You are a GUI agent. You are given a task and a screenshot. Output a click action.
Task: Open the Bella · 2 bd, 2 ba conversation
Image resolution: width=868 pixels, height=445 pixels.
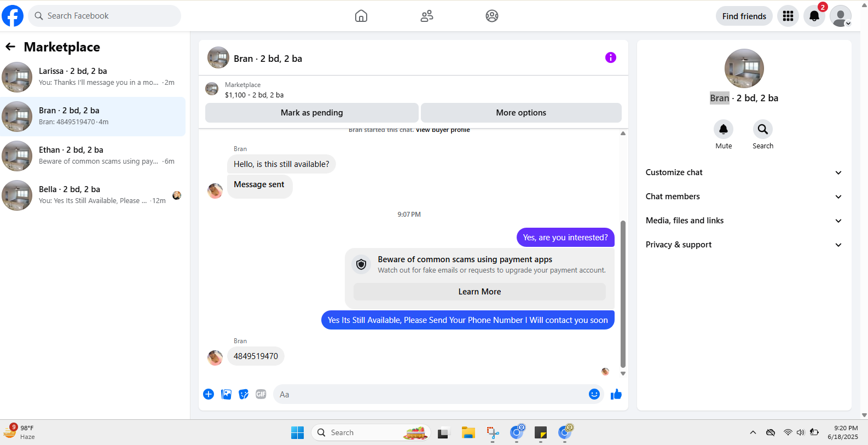coord(93,195)
